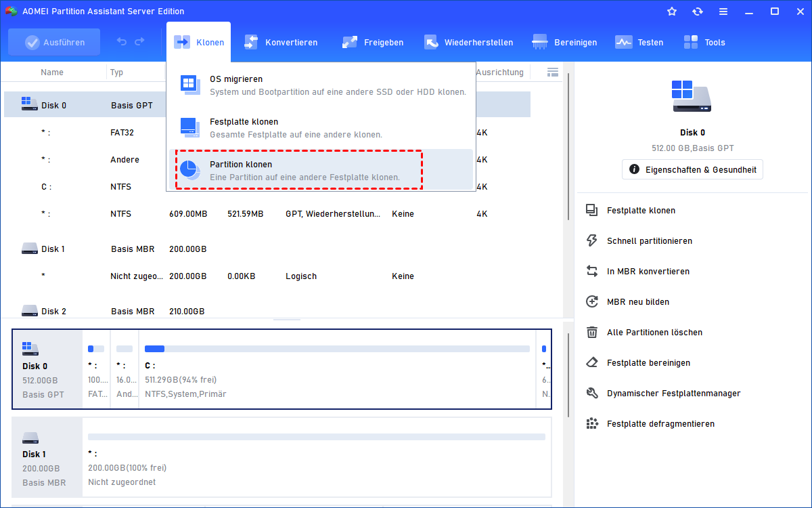812x508 pixels.
Task: Click the convert arrows icon for In MBR konvertieren
Action: pos(592,271)
